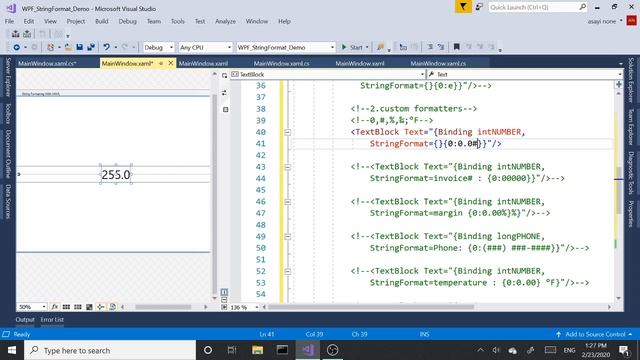Click the vertical split icon below the swap icon
This screenshot has width=640, height=360.
point(225,109)
